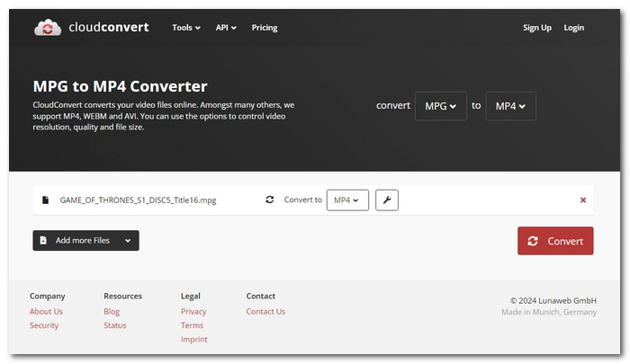The height and width of the screenshot is (364, 630).
Task: Open the wrench conversion options button
Action: coord(386,200)
